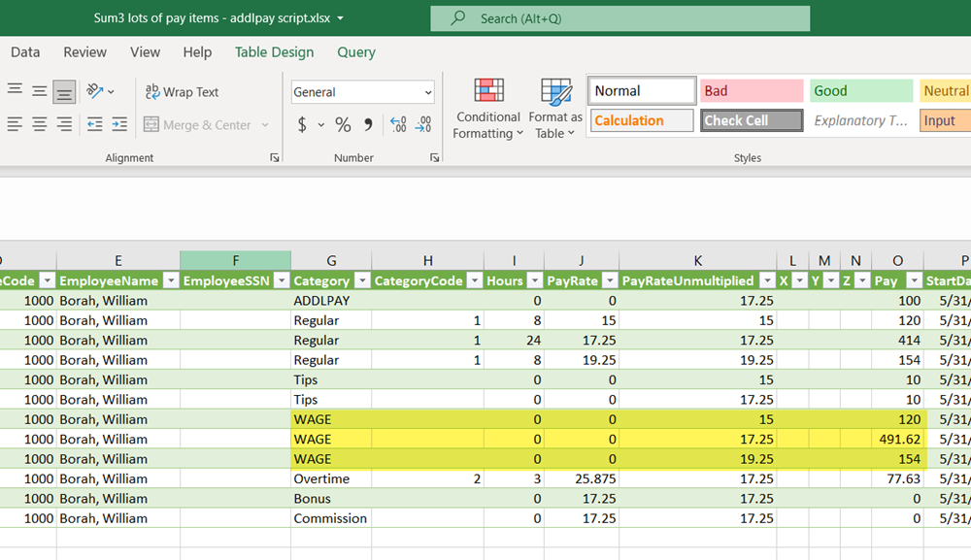Open the Category column filter dropdown
971x560 pixels.
click(362, 280)
